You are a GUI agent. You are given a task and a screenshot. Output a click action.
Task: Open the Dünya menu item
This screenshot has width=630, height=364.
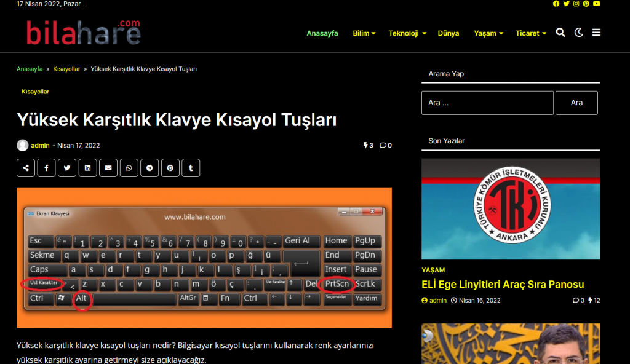448,33
